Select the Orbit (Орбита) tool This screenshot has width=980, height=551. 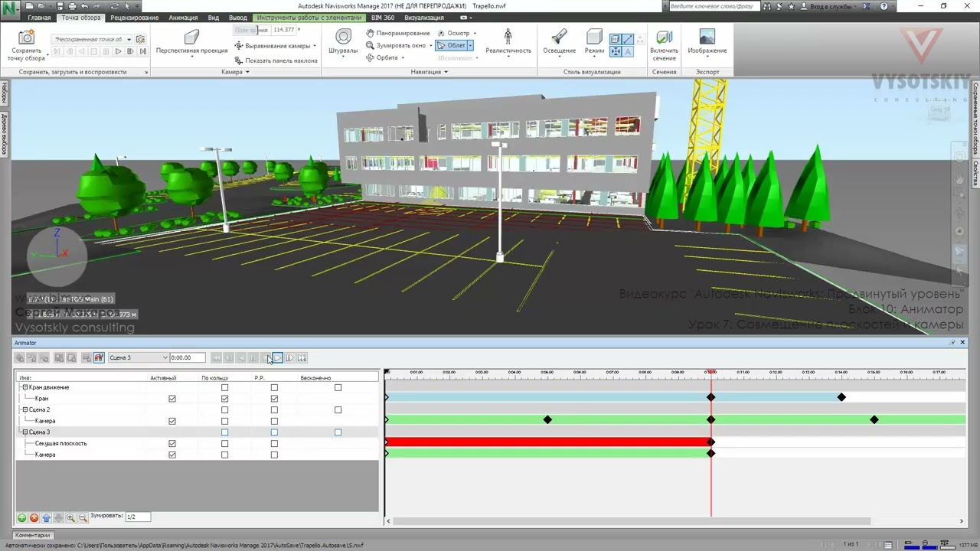click(382, 57)
